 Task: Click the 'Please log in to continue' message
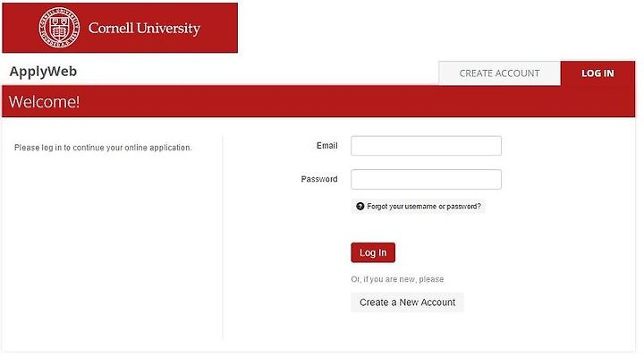(103, 148)
